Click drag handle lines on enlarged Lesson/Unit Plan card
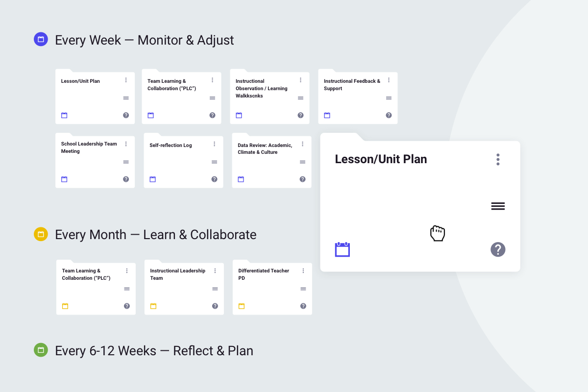 [x=498, y=206]
